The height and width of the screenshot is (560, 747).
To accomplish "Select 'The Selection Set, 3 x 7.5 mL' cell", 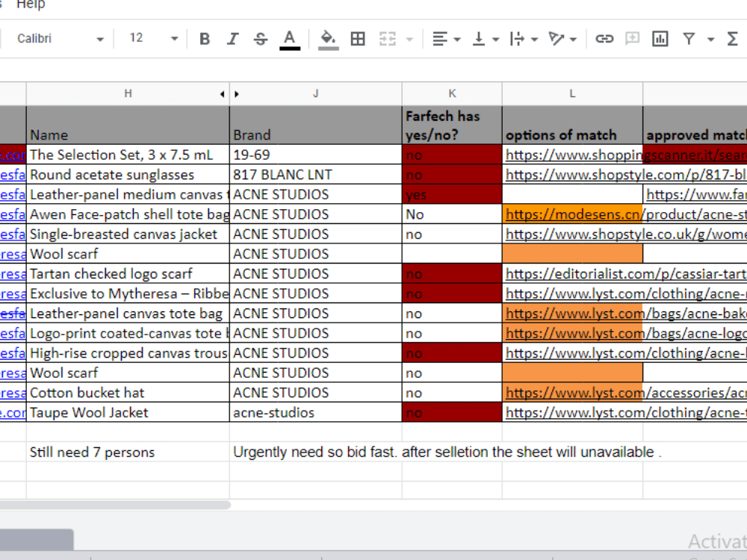I will 128,155.
